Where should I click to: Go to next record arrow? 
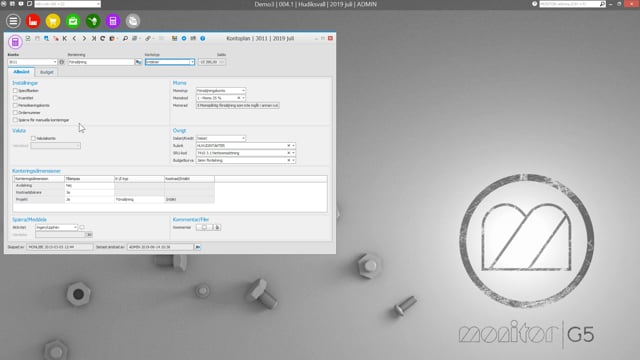tap(84, 38)
